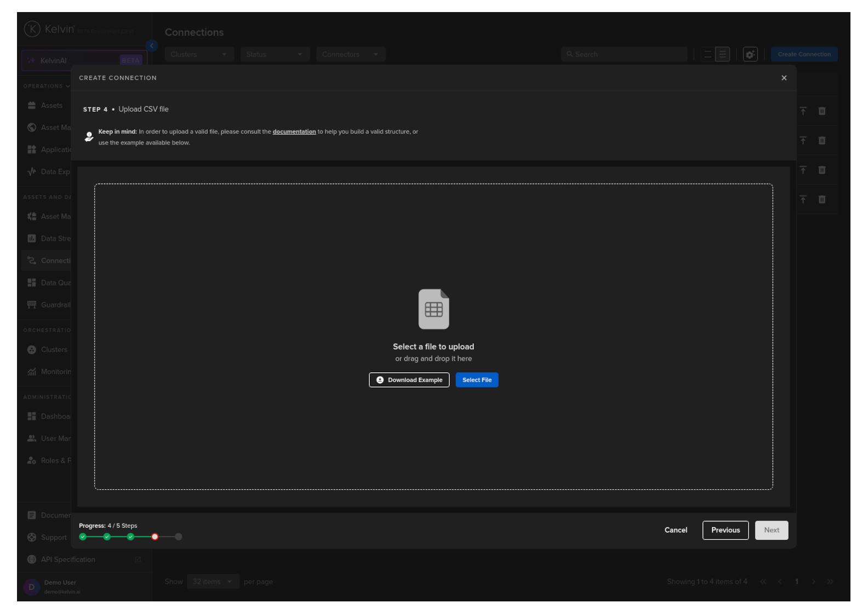Viewport: 868px width, 614px height.
Task: Download the example CSV file
Action: (x=409, y=380)
